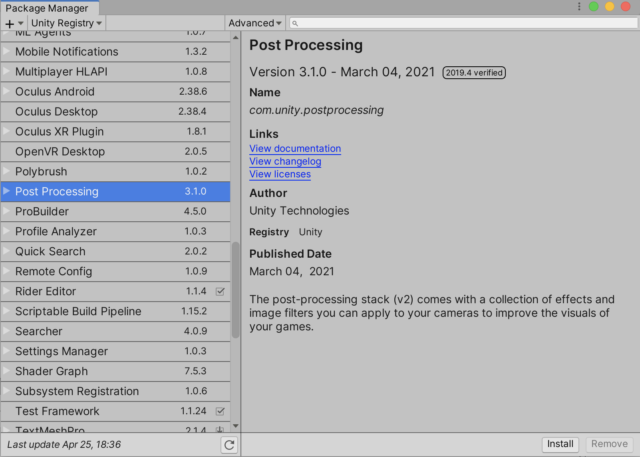
Task: Click the red close window button
Action: [626, 7]
